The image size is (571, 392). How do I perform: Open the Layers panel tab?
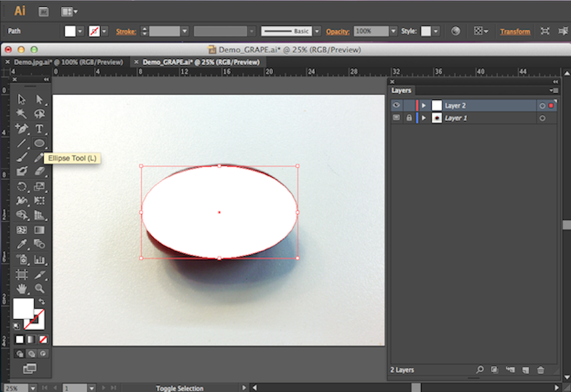click(402, 91)
